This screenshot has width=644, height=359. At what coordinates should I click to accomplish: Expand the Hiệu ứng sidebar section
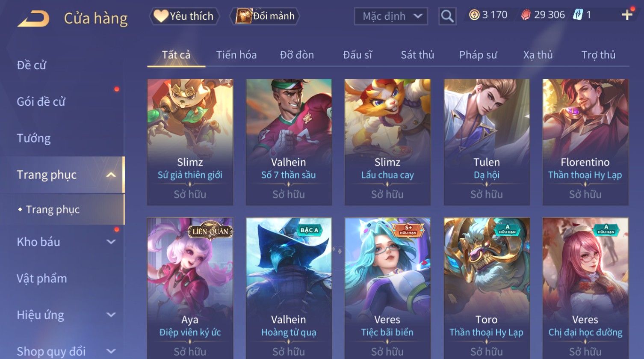111,315
